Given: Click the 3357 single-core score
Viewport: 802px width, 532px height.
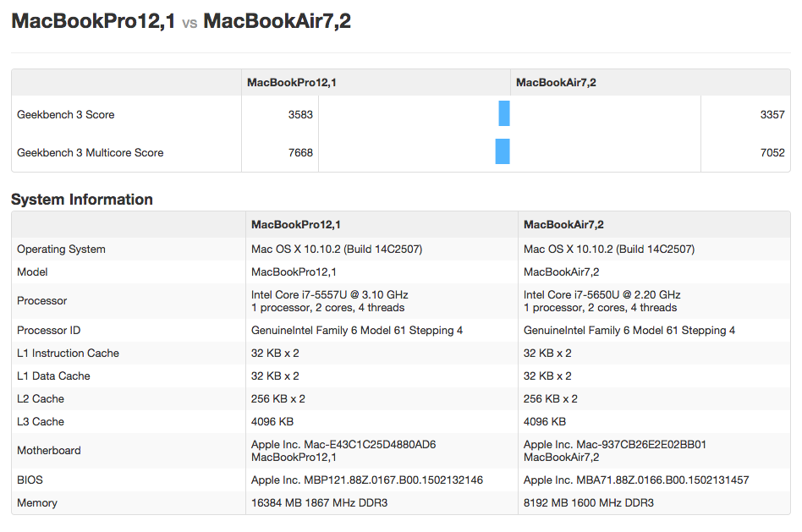Looking at the screenshot, I should (772, 114).
